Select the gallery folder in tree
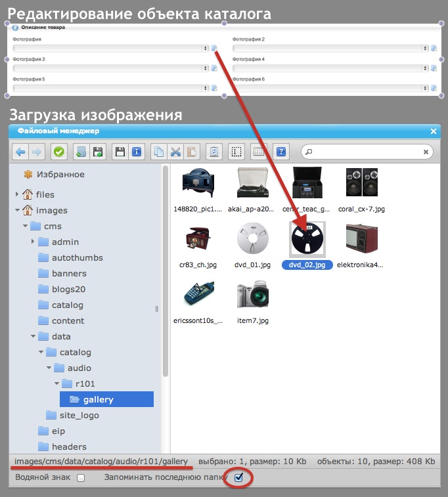Viewport: 448px width, 497px height. pos(106,399)
